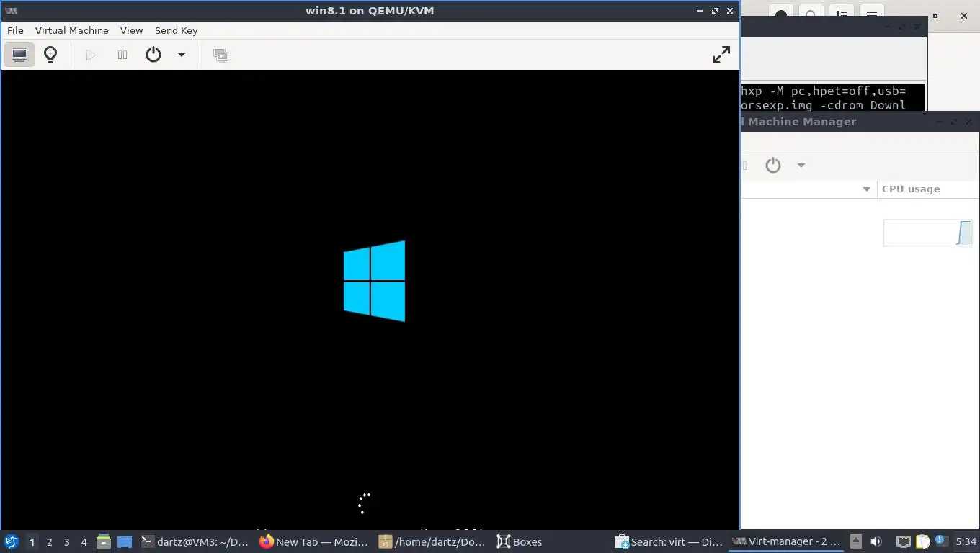Close the background Boxes window with X
Image resolution: width=980 pixels, height=553 pixels.
point(964,15)
